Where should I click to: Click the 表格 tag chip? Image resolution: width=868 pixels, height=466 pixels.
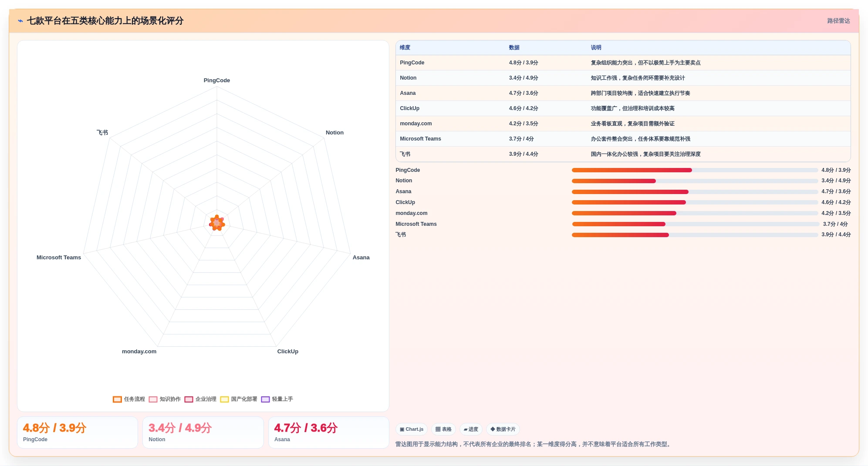click(x=443, y=429)
